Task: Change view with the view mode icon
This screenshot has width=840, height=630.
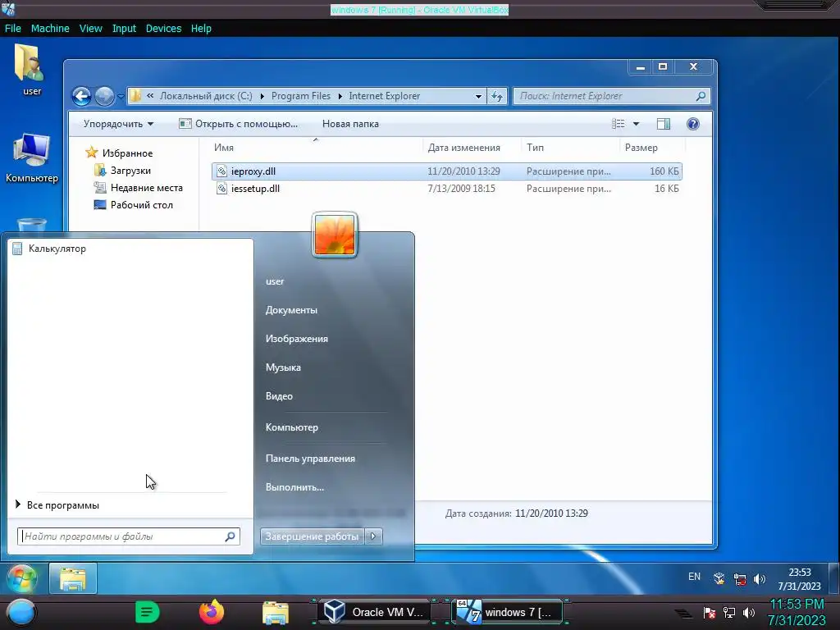Action: pos(619,124)
